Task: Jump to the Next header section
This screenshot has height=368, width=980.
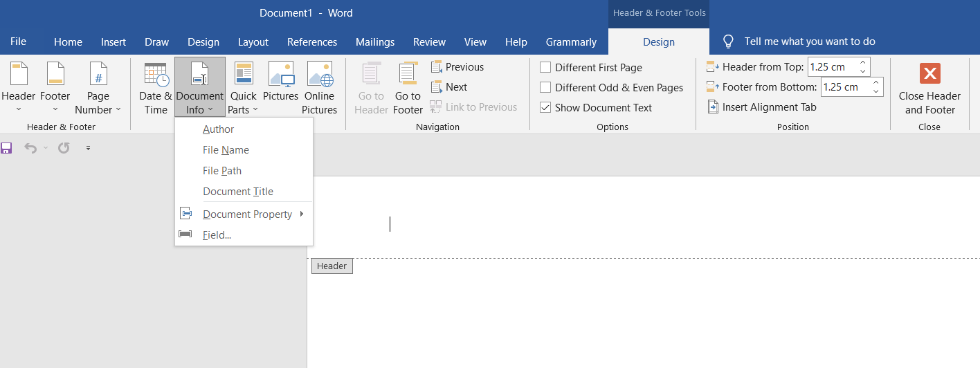Action: pos(456,87)
